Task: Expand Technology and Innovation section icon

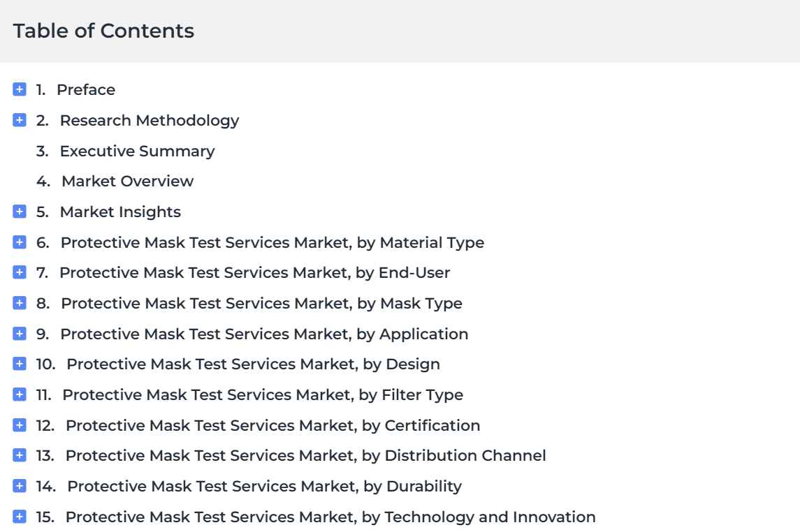Action: coord(20,516)
